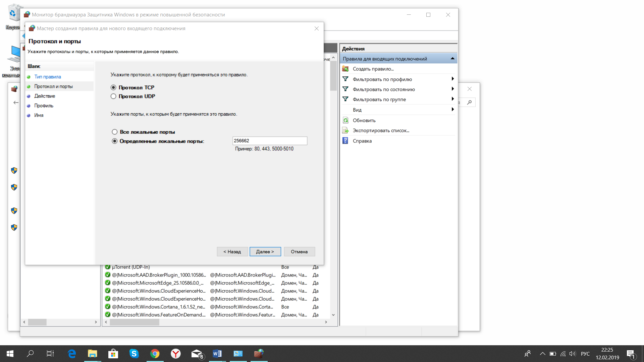Screen dimensions: 644x362
Task: Open taskbar search
Action: tap(30, 354)
